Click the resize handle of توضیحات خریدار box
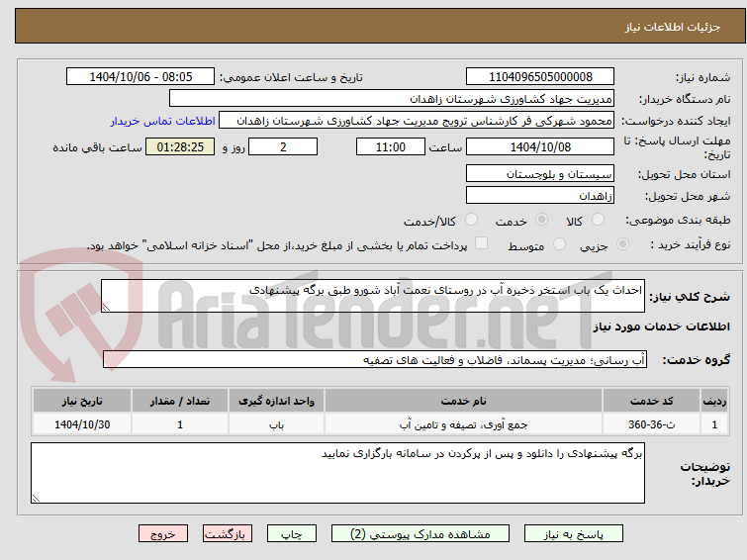747x560 pixels. [36, 498]
